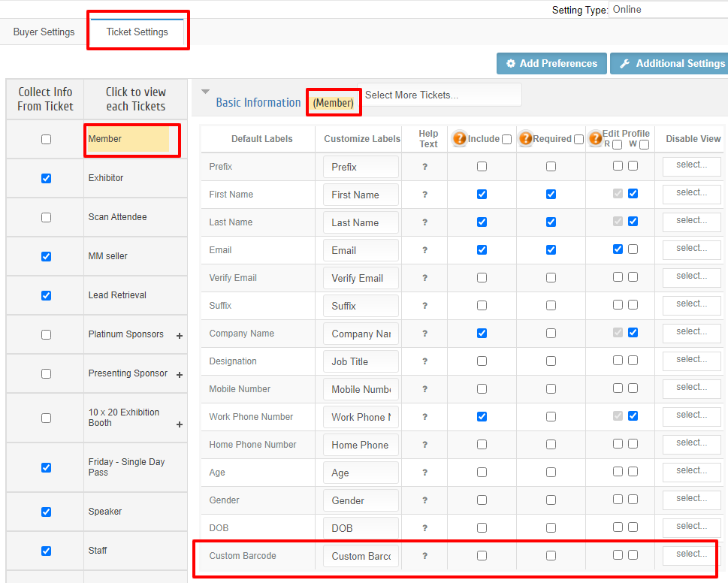
Task: Uncheck Collect Info for the Exhibitor ticket
Action: point(46,178)
